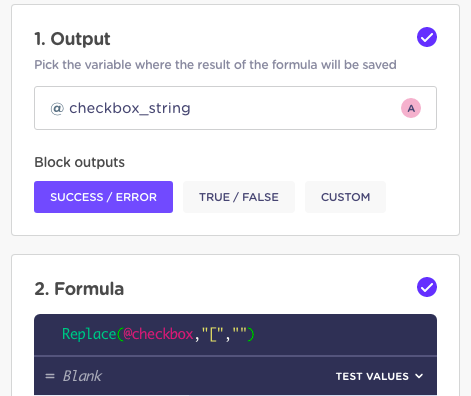The height and width of the screenshot is (396, 471).
Task: Click the @checkbox variable in the formula
Action: click(x=158, y=334)
